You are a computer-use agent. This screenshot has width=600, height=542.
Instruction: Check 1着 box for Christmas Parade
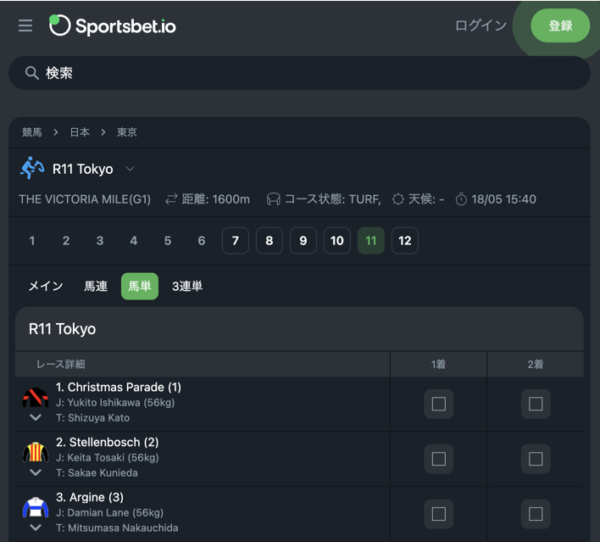click(439, 404)
